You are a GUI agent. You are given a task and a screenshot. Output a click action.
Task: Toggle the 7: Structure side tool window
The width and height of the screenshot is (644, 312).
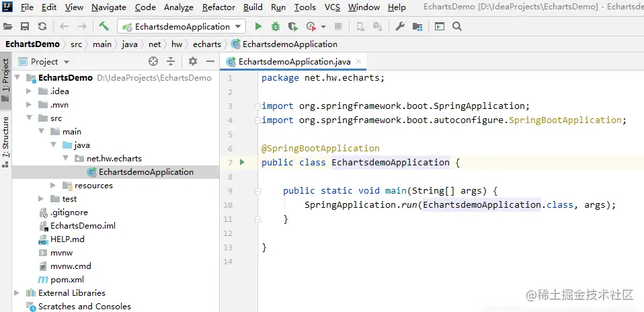(x=6, y=141)
